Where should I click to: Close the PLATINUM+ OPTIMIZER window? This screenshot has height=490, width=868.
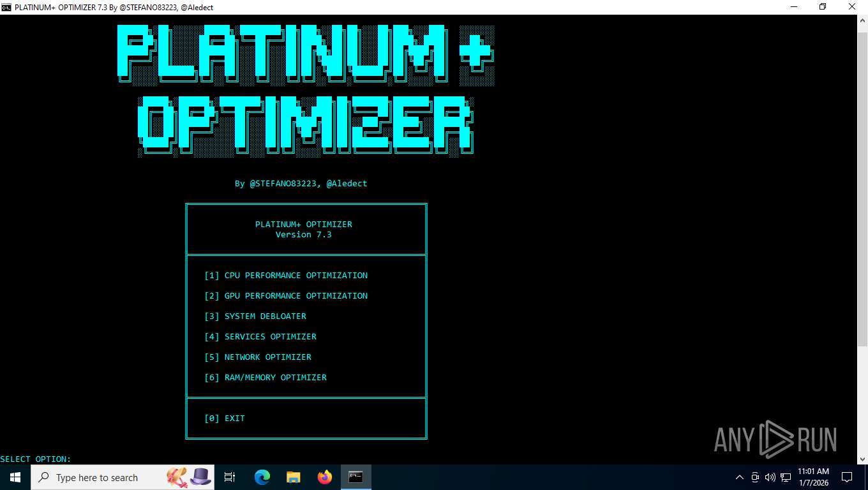[853, 7]
